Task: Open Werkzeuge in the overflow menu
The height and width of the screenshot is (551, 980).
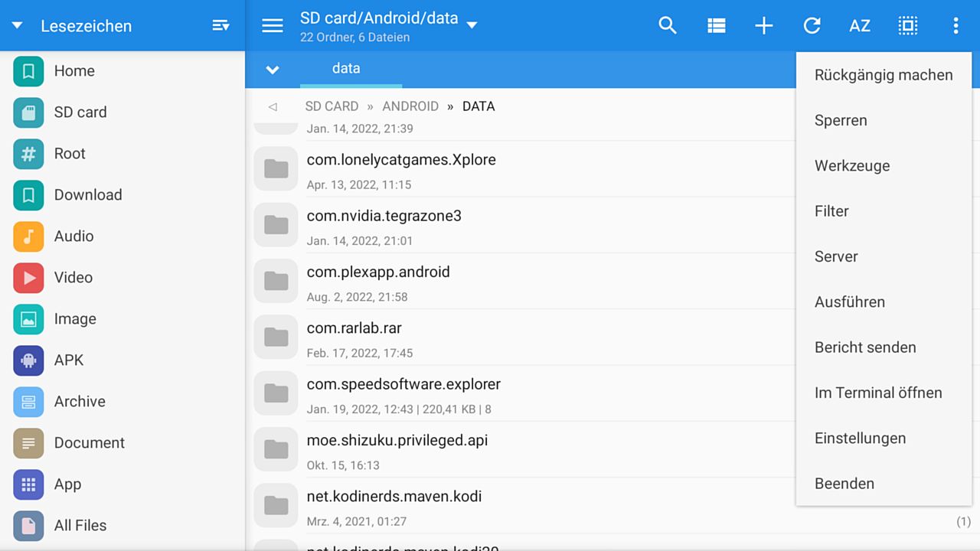Action: [884, 166]
